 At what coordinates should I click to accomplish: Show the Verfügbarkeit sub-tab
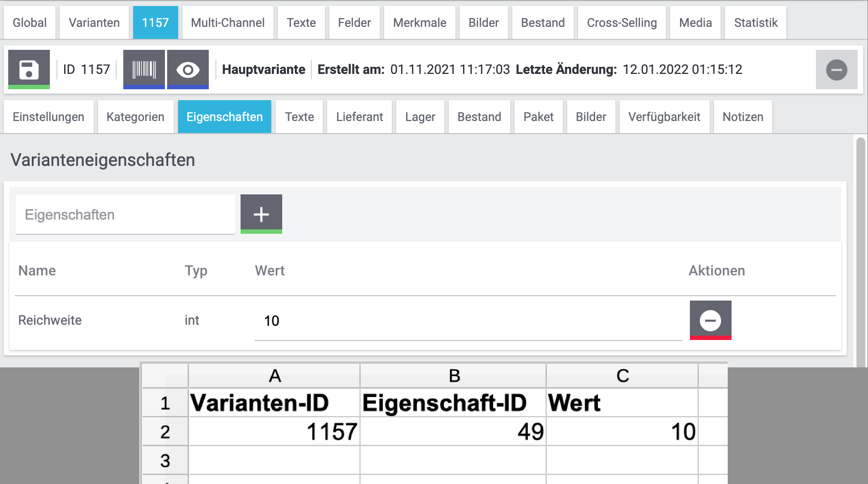(x=664, y=117)
